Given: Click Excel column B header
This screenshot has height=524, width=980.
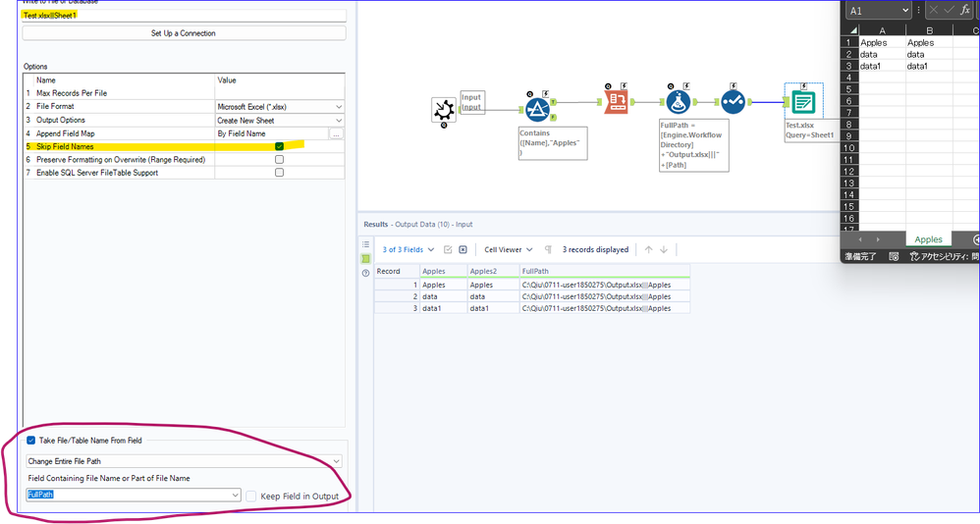Looking at the screenshot, I should pyautogui.click(x=929, y=30).
